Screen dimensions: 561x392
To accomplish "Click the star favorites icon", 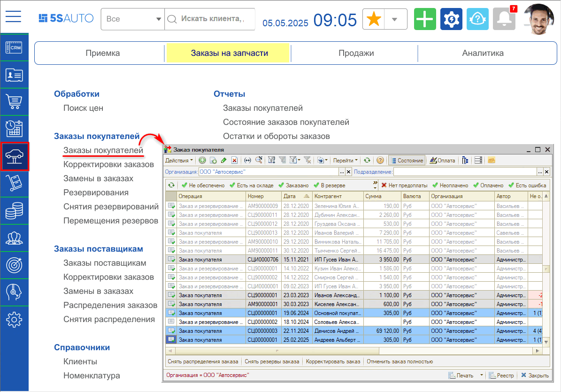I will [374, 19].
